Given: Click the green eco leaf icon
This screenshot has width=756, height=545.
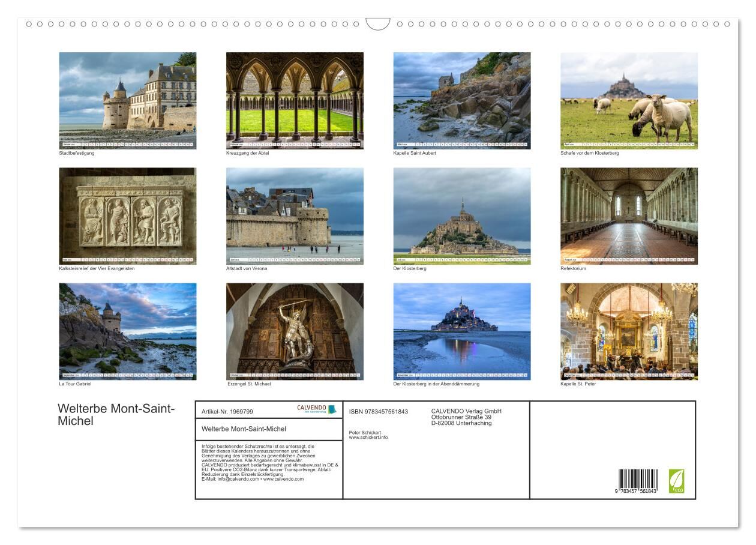Looking at the screenshot, I should click(676, 481).
